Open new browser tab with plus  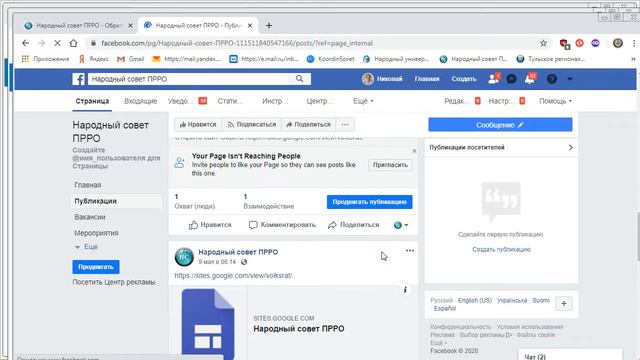269,25
